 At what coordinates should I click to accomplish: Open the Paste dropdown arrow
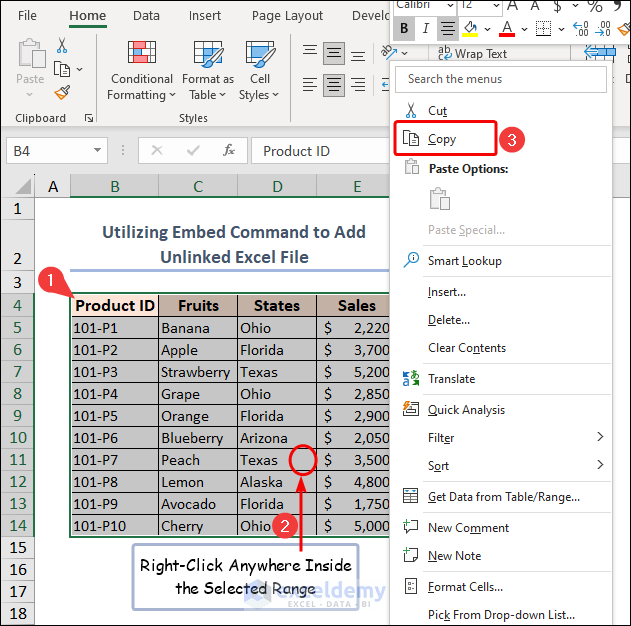pyautogui.click(x=29, y=95)
